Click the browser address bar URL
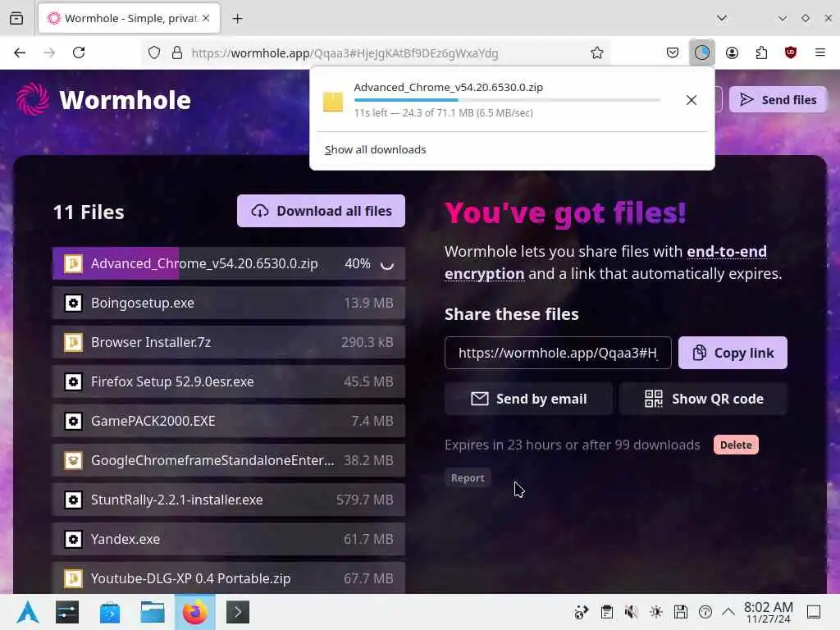 (345, 53)
